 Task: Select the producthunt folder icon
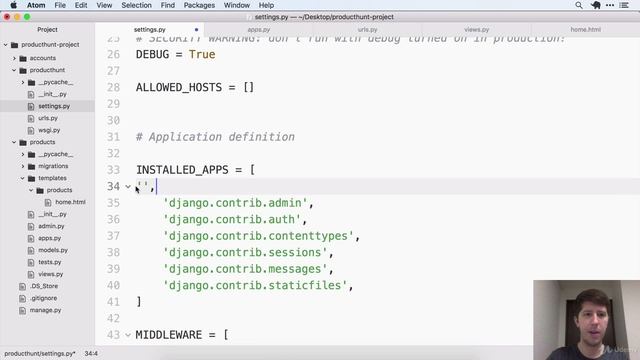[x=23, y=70]
